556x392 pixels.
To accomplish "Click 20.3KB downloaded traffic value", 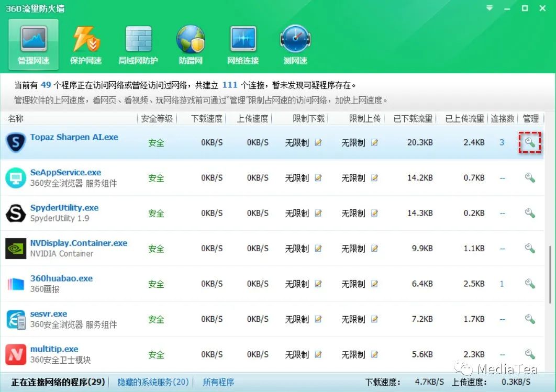I will [420, 142].
